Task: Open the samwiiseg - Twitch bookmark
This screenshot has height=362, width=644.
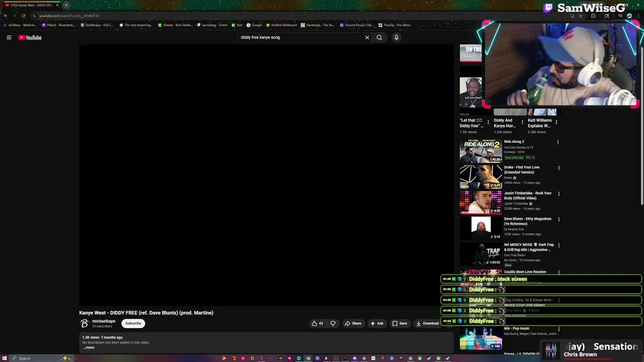Action: coord(212,25)
